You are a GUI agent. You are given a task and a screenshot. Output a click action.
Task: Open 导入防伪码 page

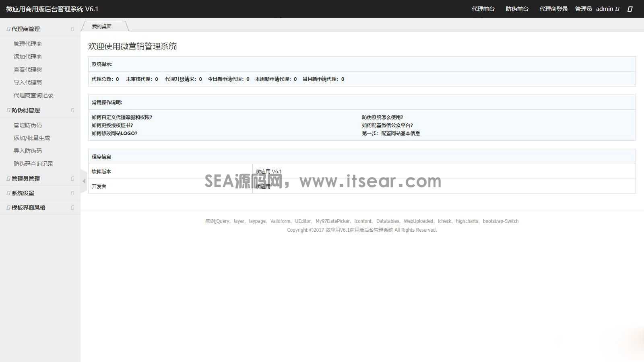(x=28, y=151)
